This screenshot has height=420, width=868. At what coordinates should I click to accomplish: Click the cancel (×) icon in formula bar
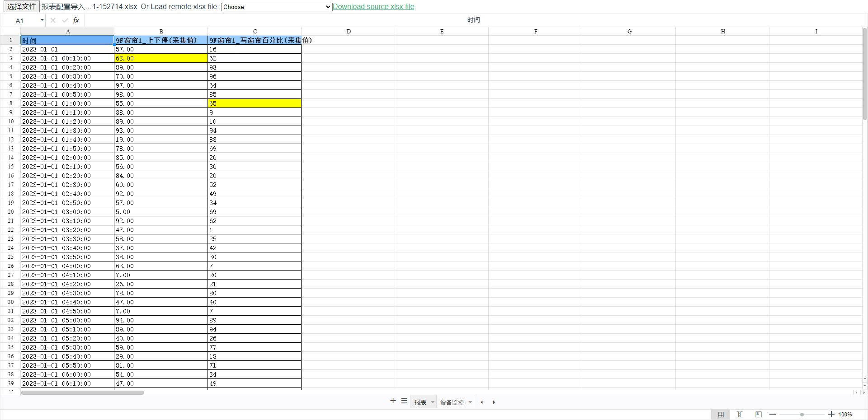point(52,20)
